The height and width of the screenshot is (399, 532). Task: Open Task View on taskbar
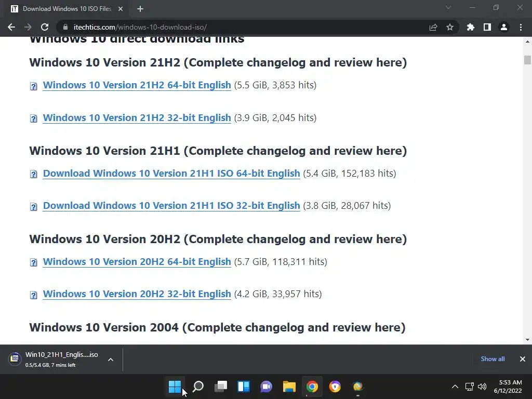pos(220,387)
